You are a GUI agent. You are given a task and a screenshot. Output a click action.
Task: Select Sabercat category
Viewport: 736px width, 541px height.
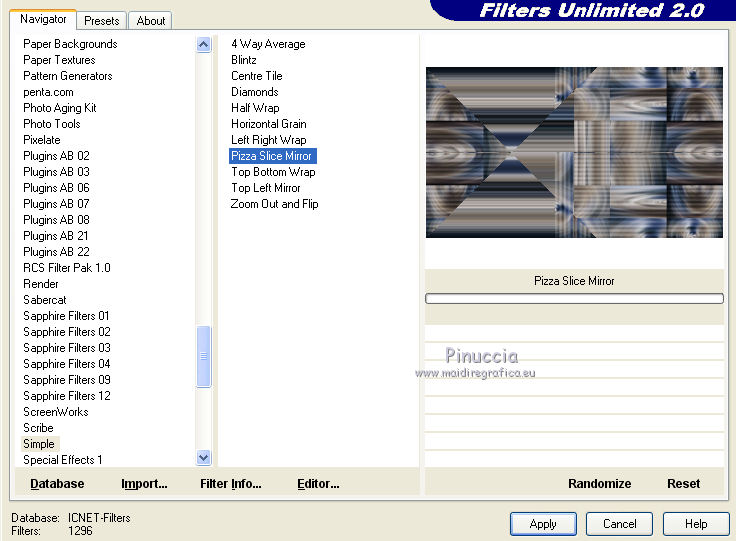(x=45, y=300)
